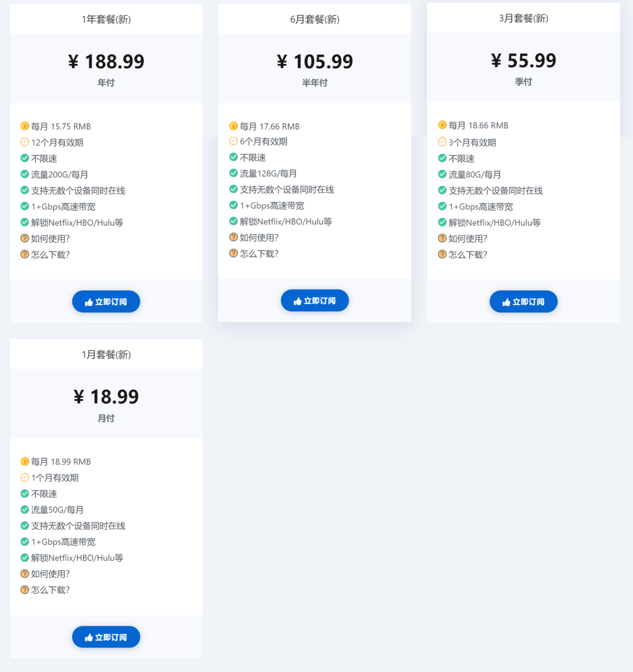Subscribe to the 1年套餐 yearly plan
This screenshot has height=672, width=633.
coord(106,302)
